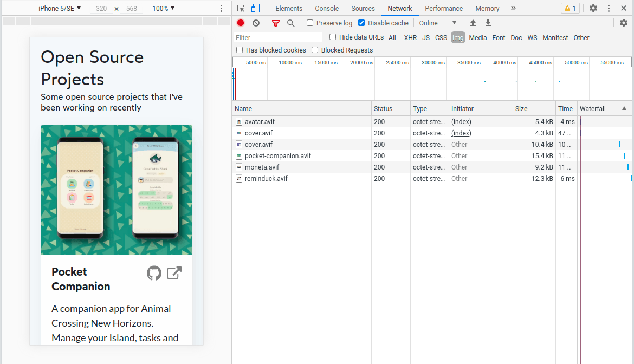
Task: Disable the Disable cache checkbox
Action: (361, 23)
